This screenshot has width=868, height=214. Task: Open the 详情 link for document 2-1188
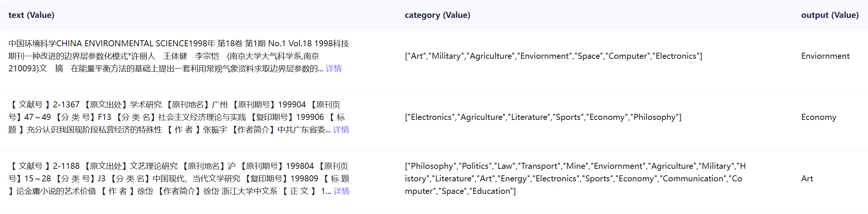click(x=341, y=191)
